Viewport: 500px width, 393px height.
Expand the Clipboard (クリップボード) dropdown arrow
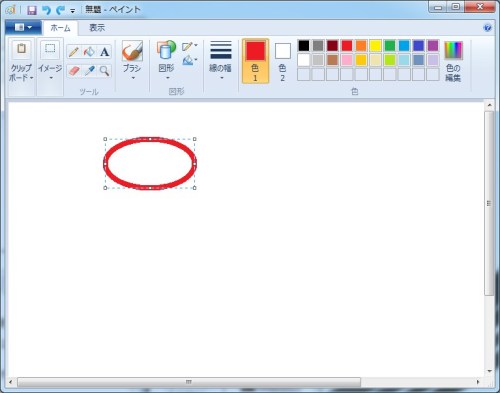32,78
